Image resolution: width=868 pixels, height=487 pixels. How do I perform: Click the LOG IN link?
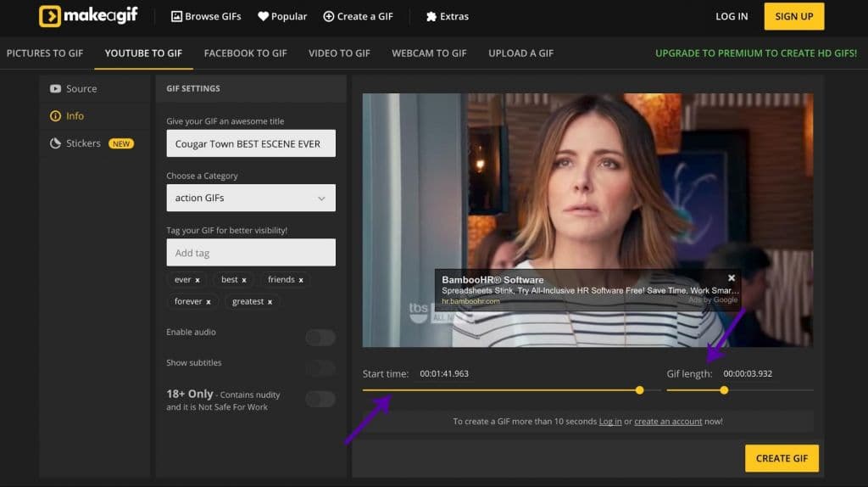pos(732,17)
